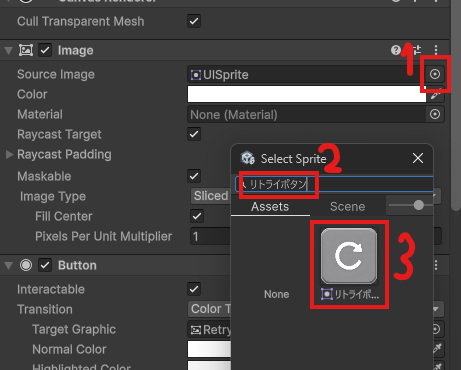Click the Image component icon

pos(26,50)
